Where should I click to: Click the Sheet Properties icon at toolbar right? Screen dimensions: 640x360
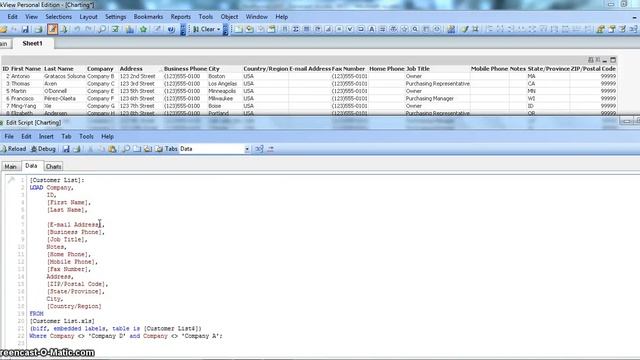(611, 29)
